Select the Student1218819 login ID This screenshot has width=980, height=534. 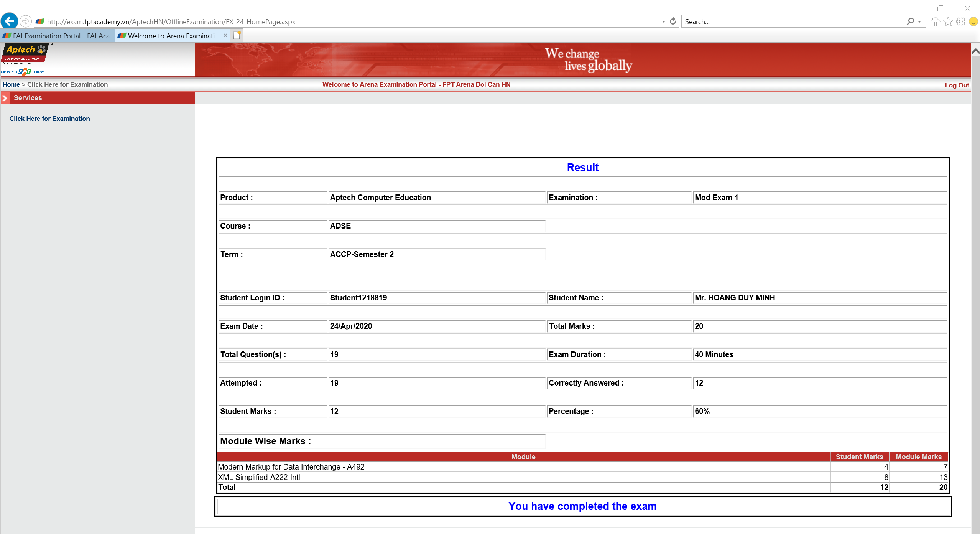[358, 298]
